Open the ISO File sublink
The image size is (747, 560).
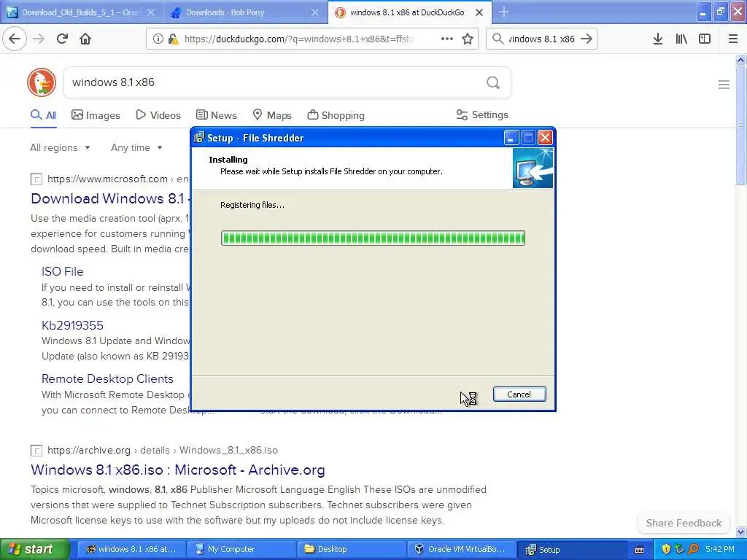pos(63,271)
